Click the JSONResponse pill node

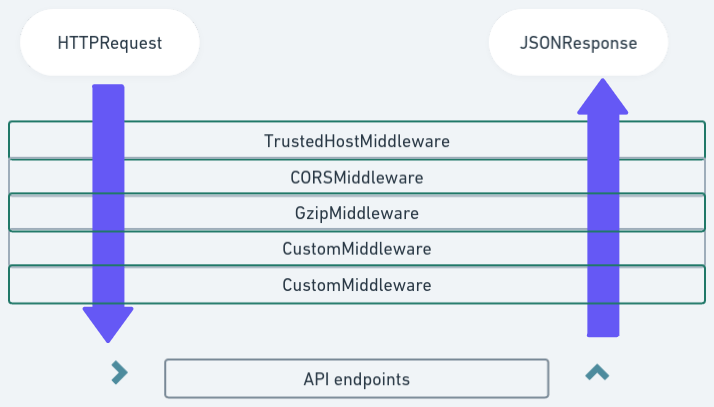(x=578, y=42)
